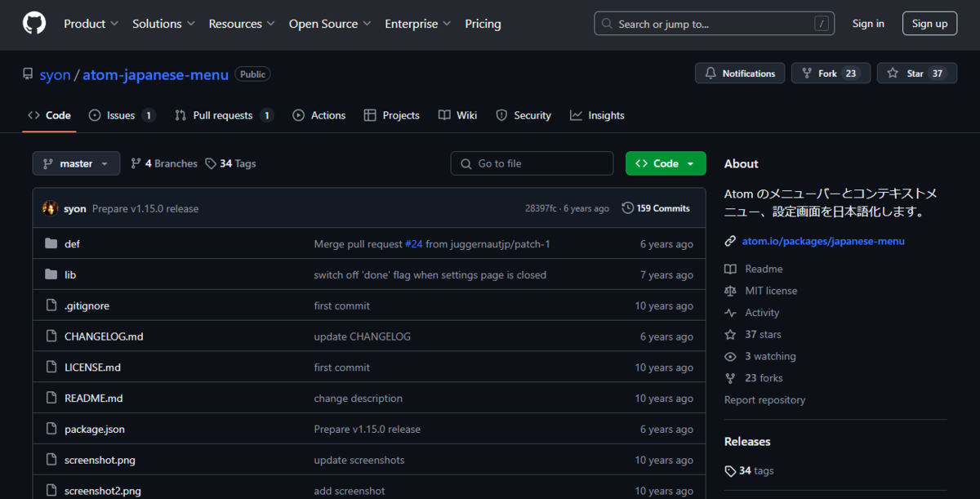
Task: Fork the repository
Action: coord(831,74)
